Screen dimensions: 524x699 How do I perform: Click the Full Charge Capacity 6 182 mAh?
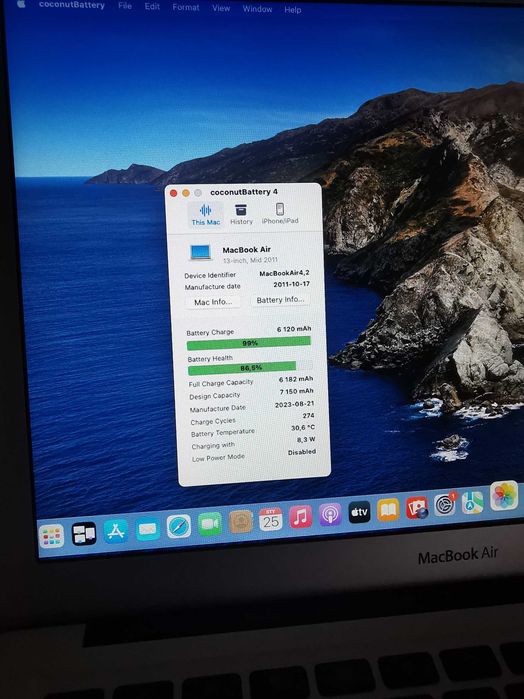point(296,379)
